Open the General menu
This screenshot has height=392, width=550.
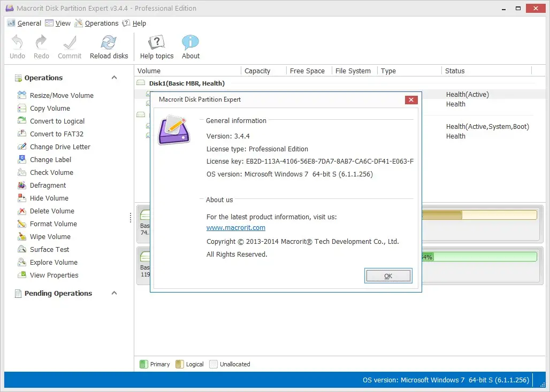24,23
